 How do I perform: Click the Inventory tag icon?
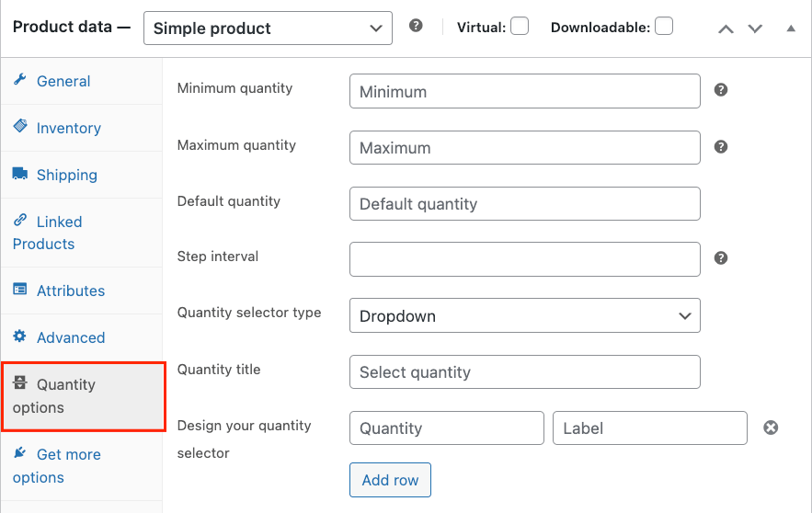(x=19, y=126)
